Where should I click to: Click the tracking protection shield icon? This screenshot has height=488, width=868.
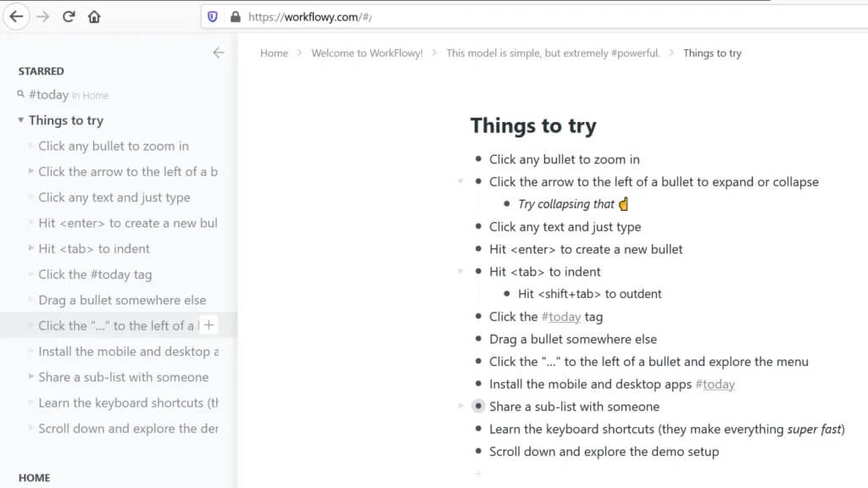213,16
